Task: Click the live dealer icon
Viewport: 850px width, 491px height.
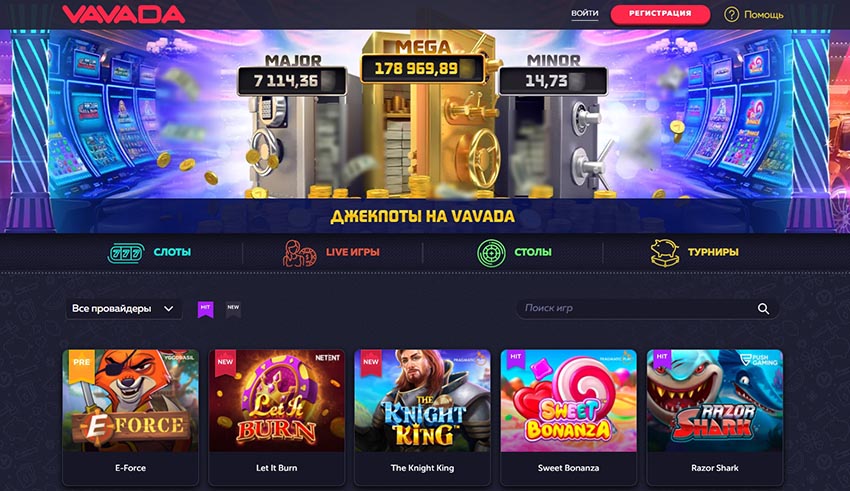Action: 299,253
